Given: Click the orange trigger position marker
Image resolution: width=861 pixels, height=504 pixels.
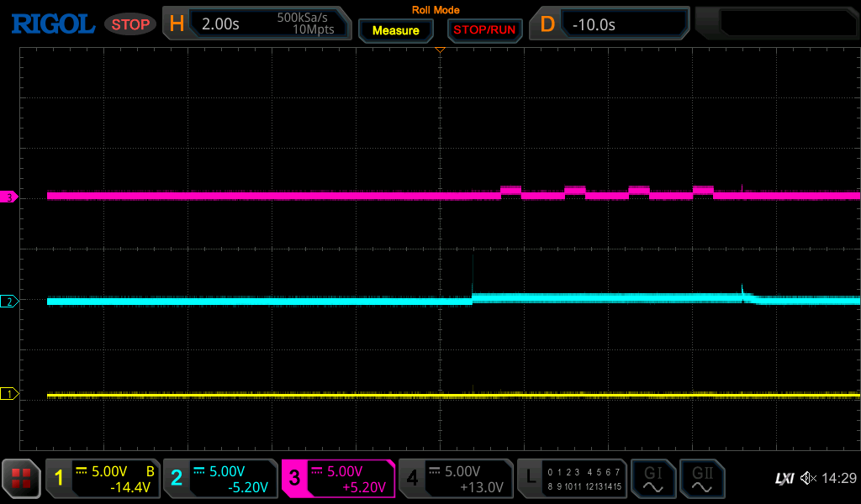Looking at the screenshot, I should click(440, 50).
